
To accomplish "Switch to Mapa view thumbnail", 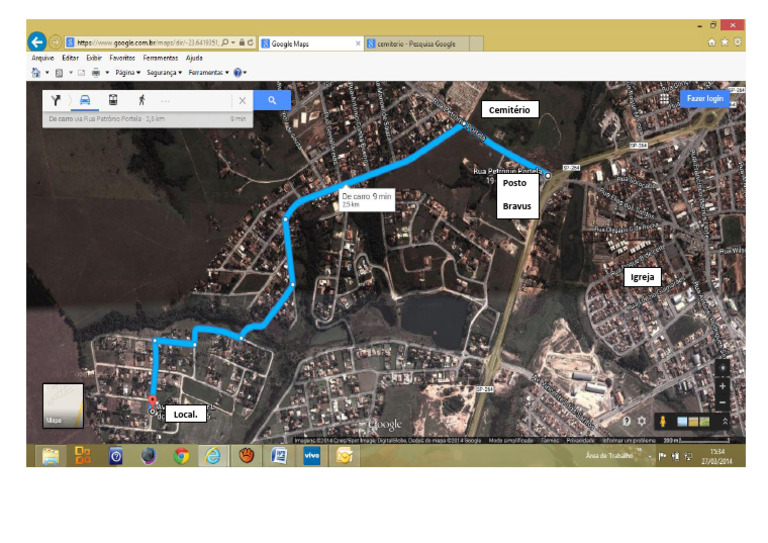I will pyautogui.click(x=63, y=405).
